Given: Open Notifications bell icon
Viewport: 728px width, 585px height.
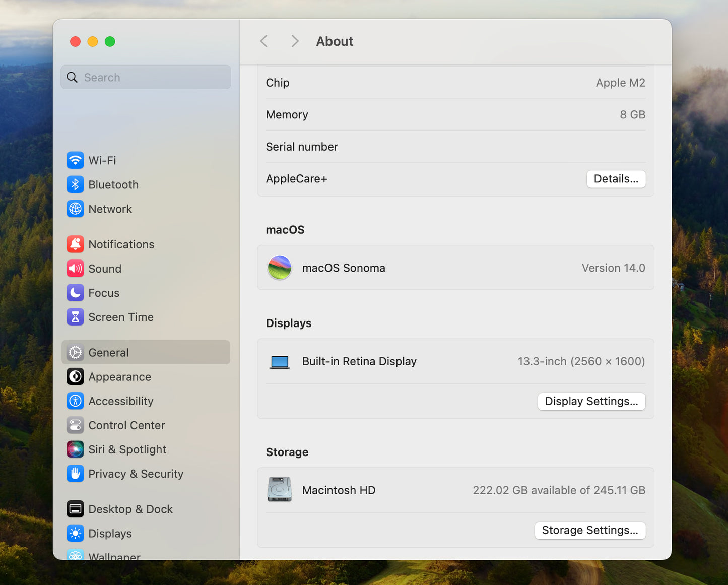Looking at the screenshot, I should (75, 244).
